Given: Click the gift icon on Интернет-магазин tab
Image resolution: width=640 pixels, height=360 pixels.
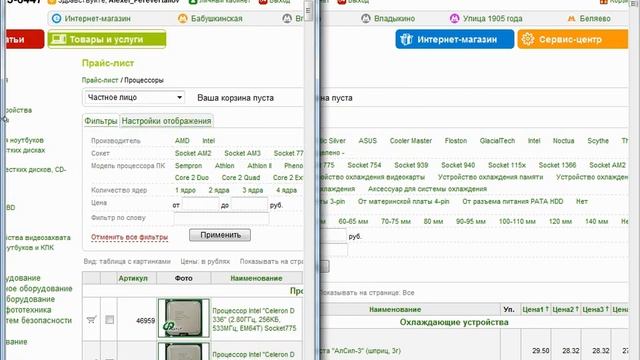Looking at the screenshot, I should 406,39.
